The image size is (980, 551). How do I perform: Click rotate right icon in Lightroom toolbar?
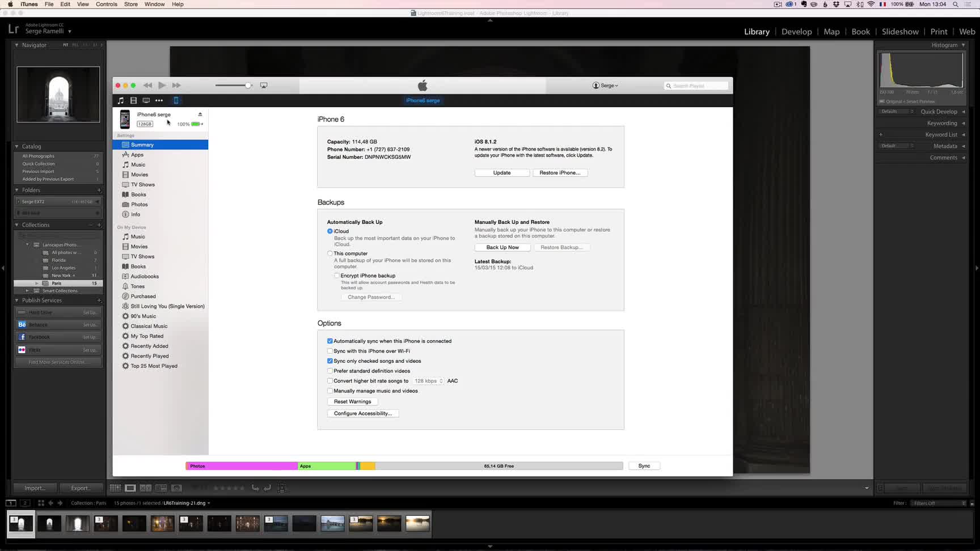(267, 488)
